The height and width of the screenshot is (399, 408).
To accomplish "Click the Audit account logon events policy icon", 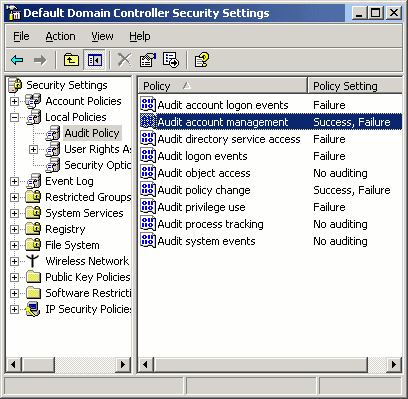I will pos(148,105).
